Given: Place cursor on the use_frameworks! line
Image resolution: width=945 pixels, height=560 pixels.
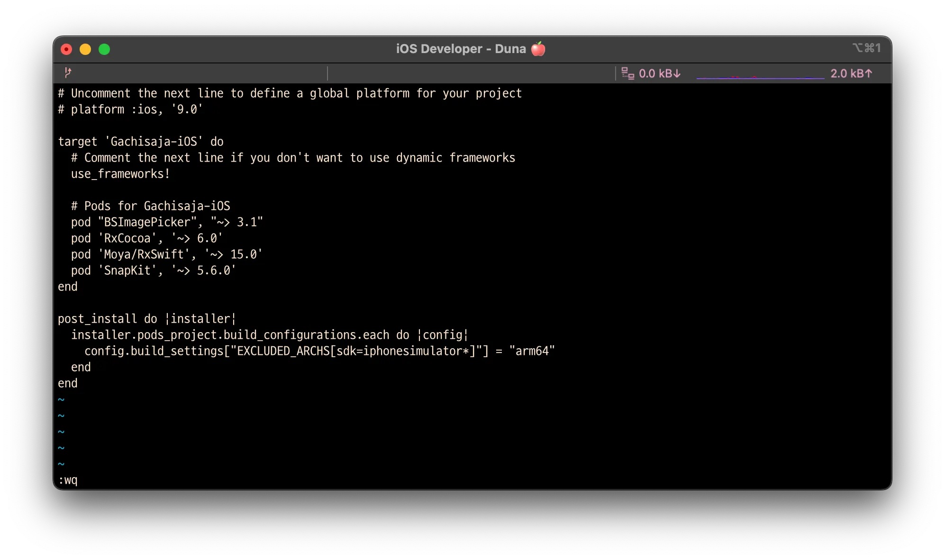Looking at the screenshot, I should click(120, 174).
